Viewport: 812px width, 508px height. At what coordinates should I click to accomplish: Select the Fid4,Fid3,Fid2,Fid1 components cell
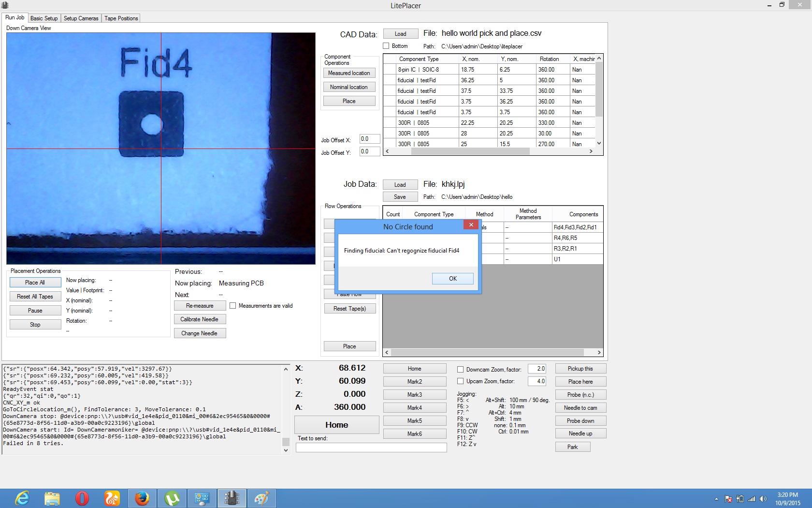click(578, 227)
